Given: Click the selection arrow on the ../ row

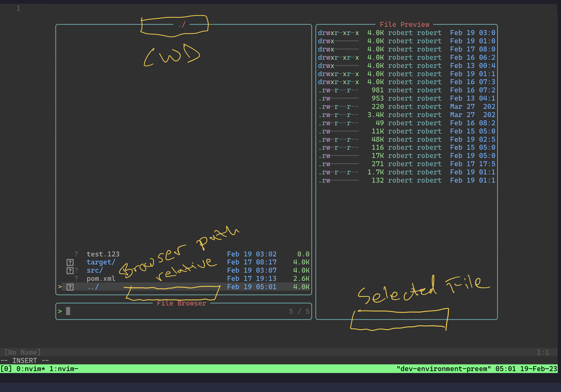Looking at the screenshot, I should [x=60, y=286].
